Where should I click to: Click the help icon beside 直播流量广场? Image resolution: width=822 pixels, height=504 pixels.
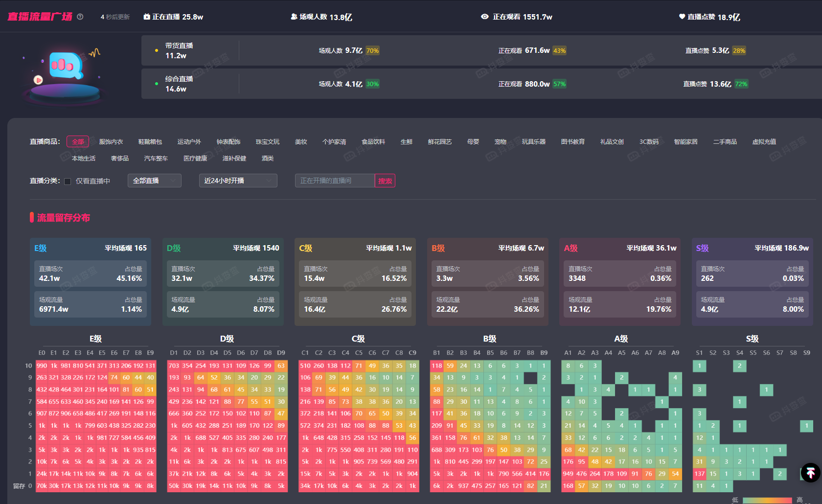click(80, 17)
